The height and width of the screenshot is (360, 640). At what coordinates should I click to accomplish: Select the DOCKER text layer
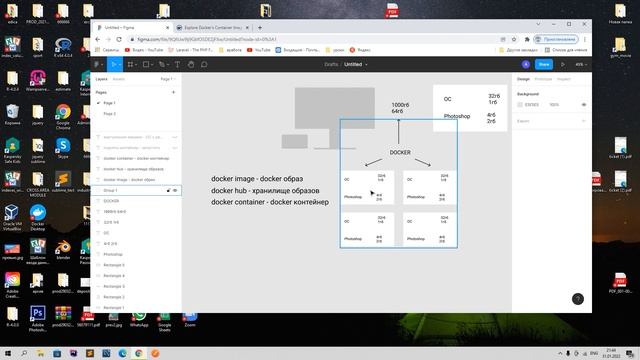tap(136, 201)
